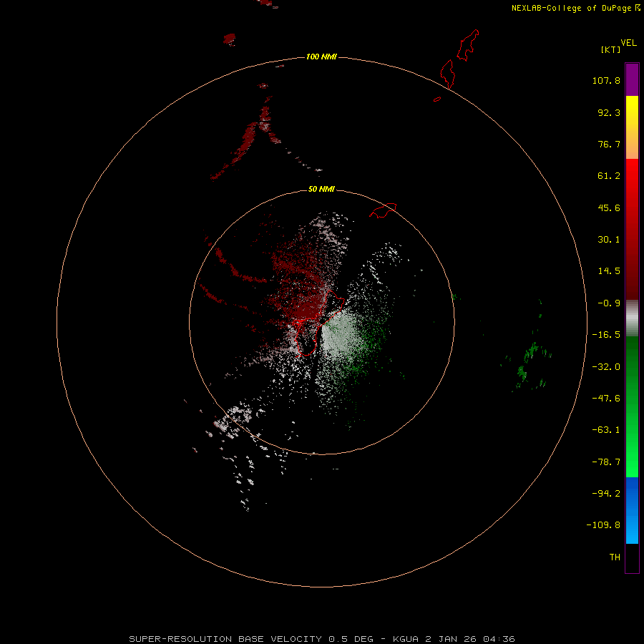Click the -32.0 legend value
Screen dimensions: 644x644
[x=606, y=367]
